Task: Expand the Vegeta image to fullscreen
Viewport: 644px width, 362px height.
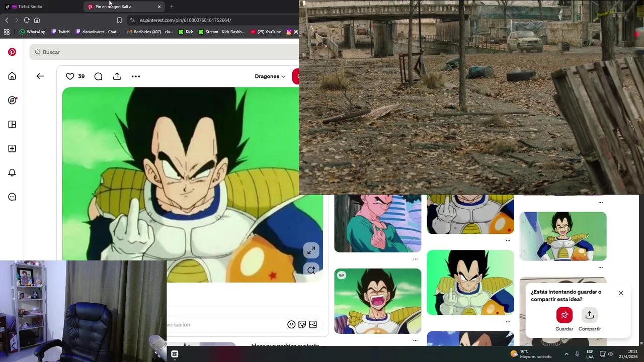Action: click(x=311, y=250)
